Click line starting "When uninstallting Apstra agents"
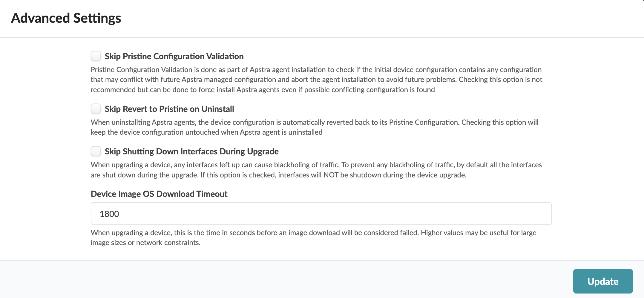The width and height of the screenshot is (644, 298). pyautogui.click(x=314, y=122)
